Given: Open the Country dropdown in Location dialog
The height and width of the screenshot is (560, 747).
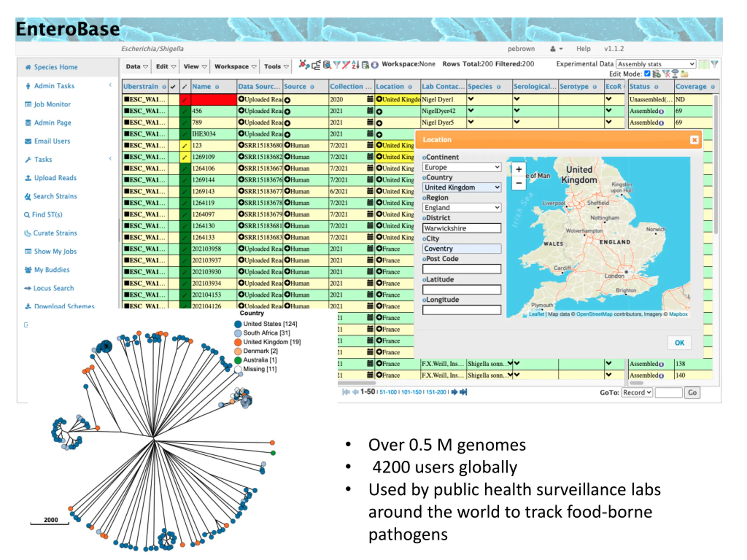Looking at the screenshot, I should (462, 187).
